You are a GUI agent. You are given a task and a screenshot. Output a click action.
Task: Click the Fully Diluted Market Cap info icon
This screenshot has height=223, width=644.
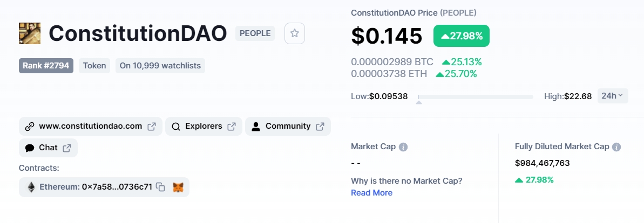(x=616, y=147)
